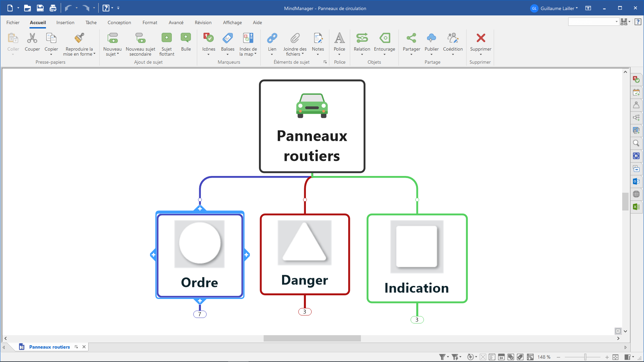Open the Guillaume Lailler account menu
Viewport: 644px width, 362px height.
557,8
